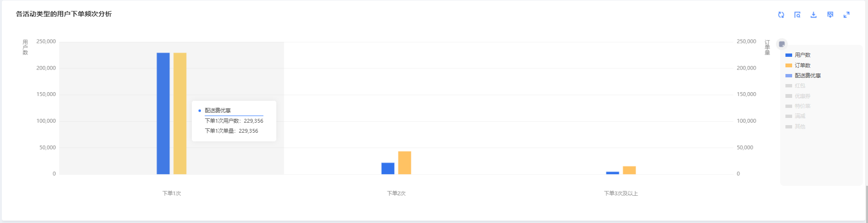Hide the 配送费优惠 legend series
This screenshot has width=868, height=223.
(x=807, y=75)
